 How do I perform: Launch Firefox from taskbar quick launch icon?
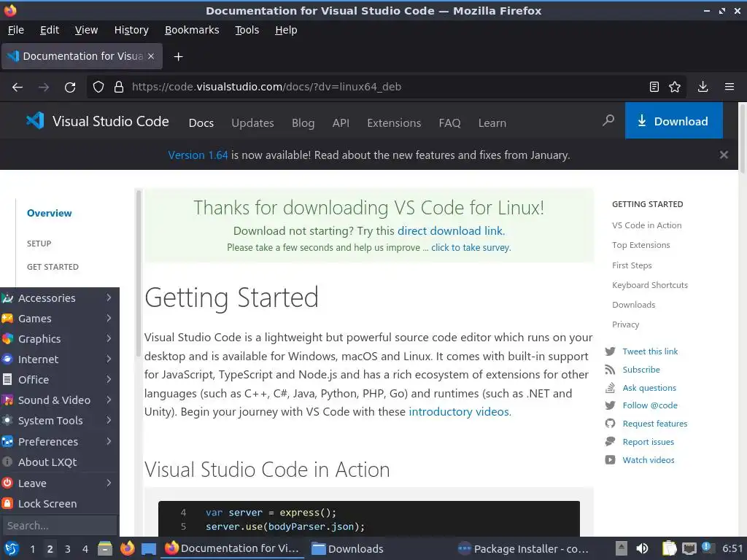[127, 549]
